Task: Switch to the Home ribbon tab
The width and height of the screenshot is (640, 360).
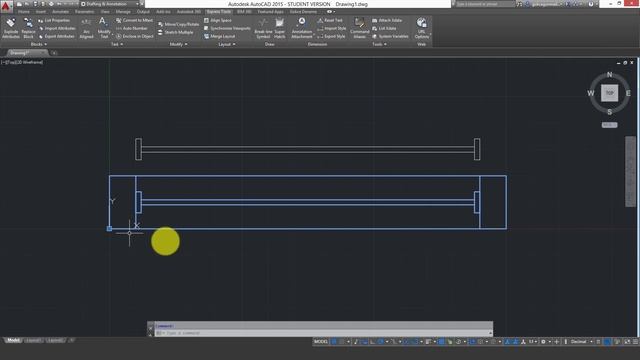Action: tap(24, 12)
